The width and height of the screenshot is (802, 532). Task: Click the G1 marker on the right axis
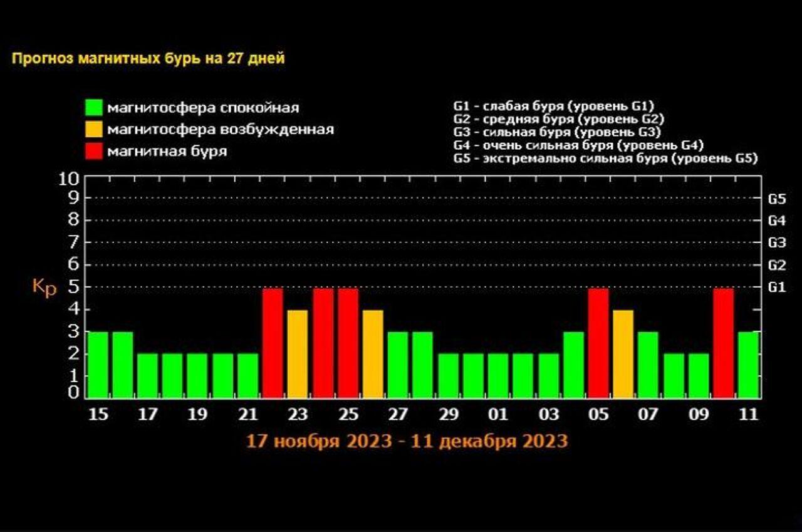(776, 288)
